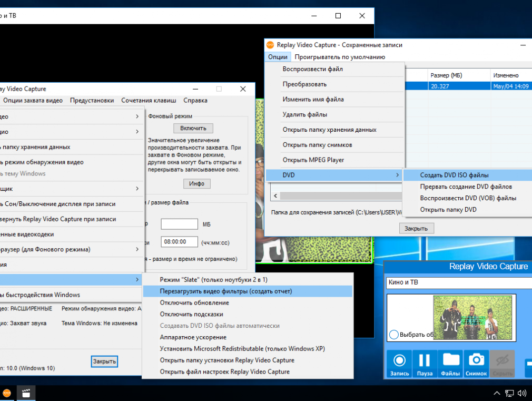Open the Кино и ТВ taskbar app
This screenshot has width=532, height=401.
26,393
